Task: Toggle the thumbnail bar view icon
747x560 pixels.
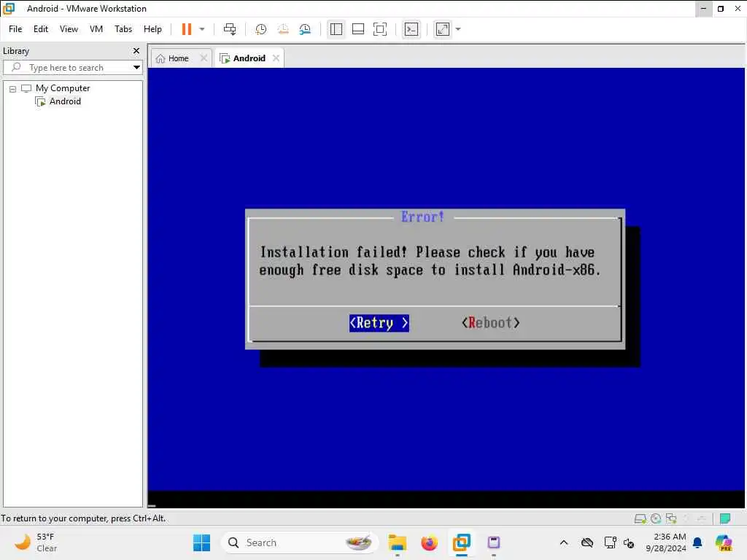Action: tap(357, 29)
